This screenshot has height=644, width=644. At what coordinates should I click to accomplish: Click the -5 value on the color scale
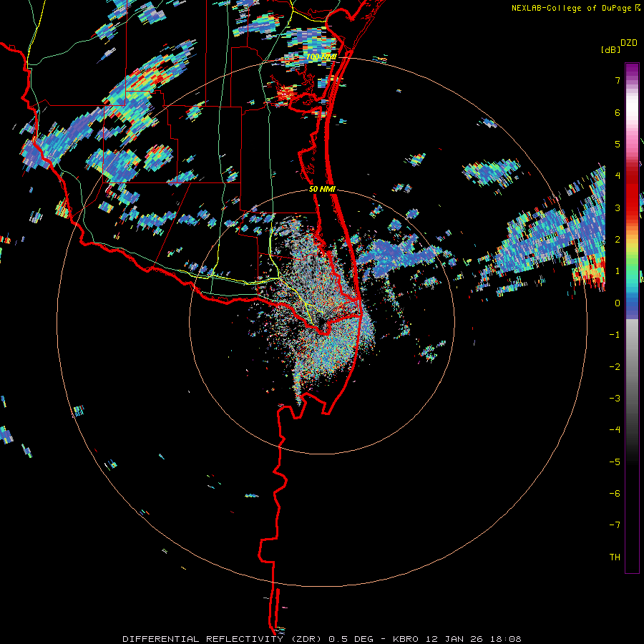coord(615,462)
